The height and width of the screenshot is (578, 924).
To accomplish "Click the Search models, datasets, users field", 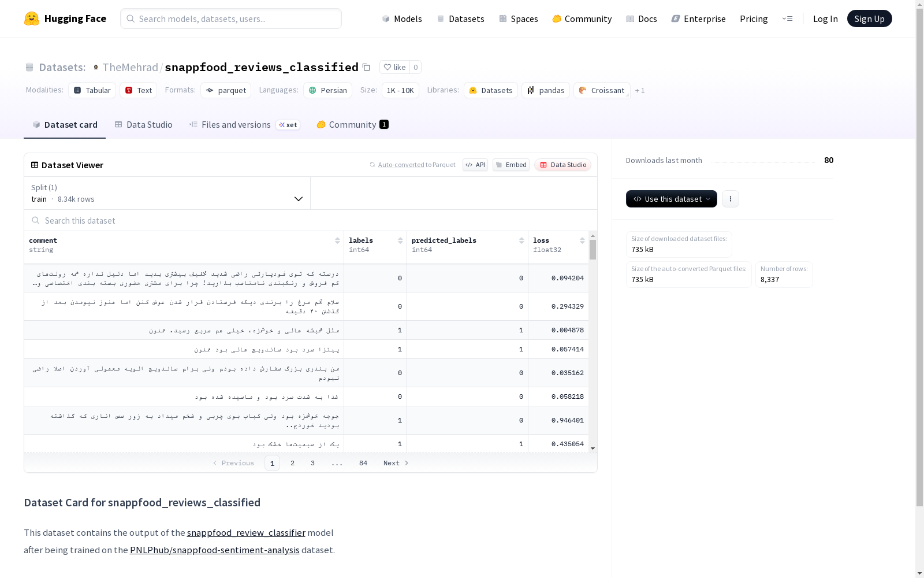I will [231, 18].
